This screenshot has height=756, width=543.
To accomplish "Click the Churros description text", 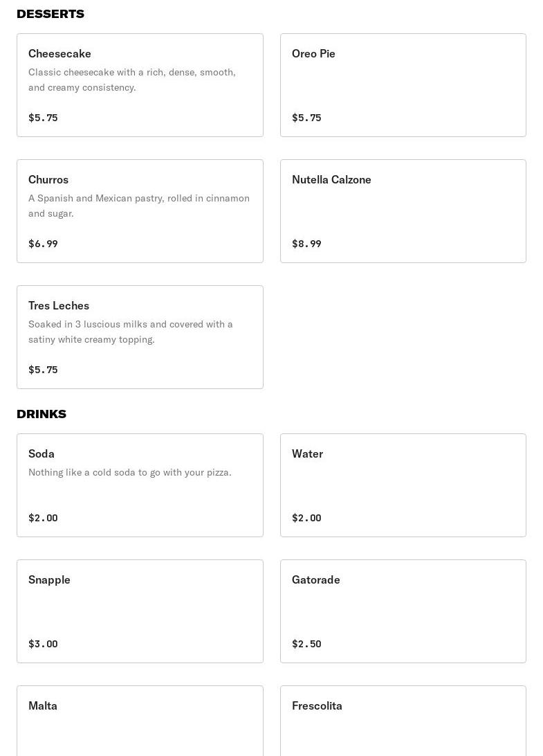I will (x=138, y=206).
